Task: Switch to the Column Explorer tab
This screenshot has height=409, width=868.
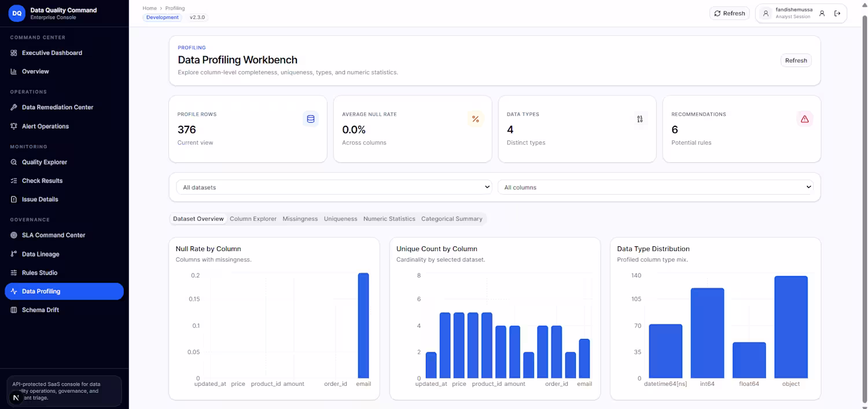Action: point(253,219)
